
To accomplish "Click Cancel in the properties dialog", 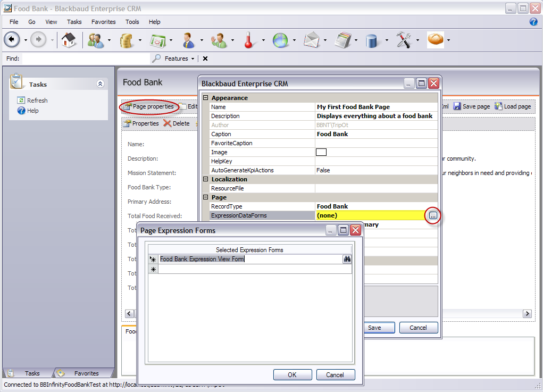I will [419, 328].
